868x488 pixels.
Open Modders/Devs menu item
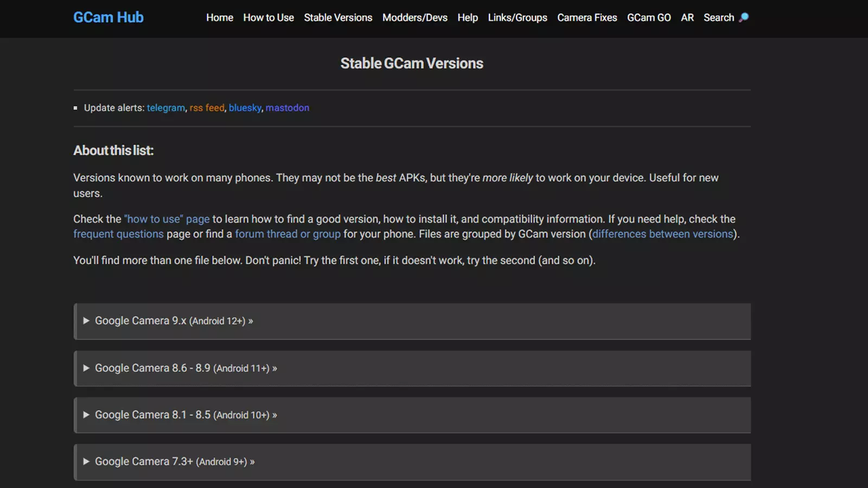[x=415, y=17]
